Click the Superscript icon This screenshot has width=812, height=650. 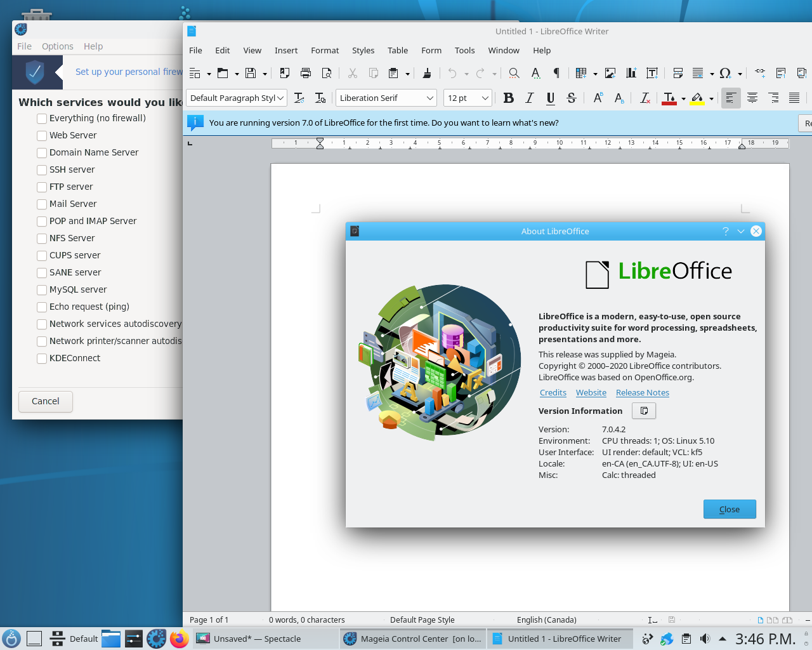[598, 98]
